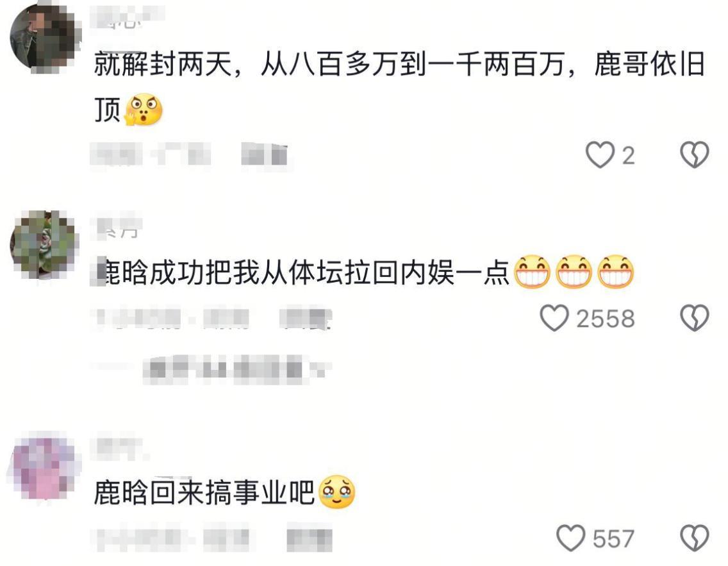Open username above 鹿晗回来搞事业吧 comment
Image resolution: width=728 pixels, height=566 pixels.
click(x=119, y=447)
